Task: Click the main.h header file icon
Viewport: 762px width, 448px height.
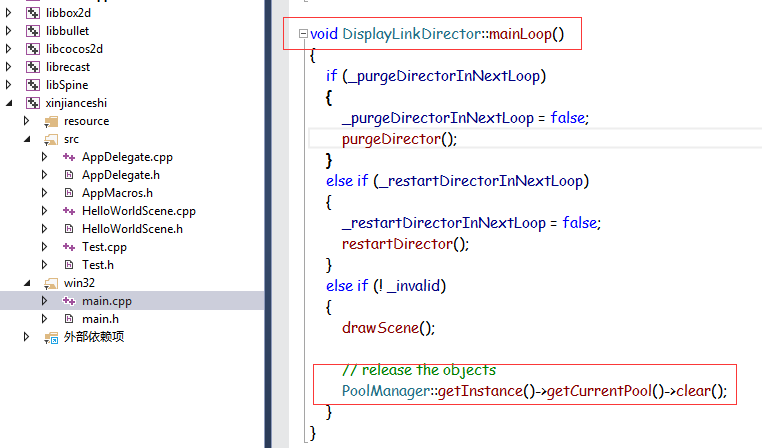Action: tap(69, 319)
